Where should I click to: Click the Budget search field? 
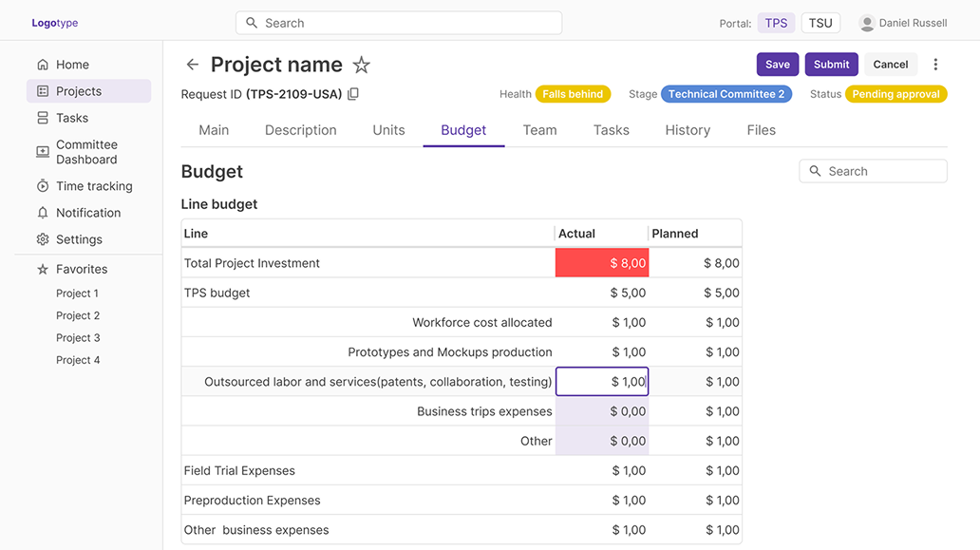point(874,171)
